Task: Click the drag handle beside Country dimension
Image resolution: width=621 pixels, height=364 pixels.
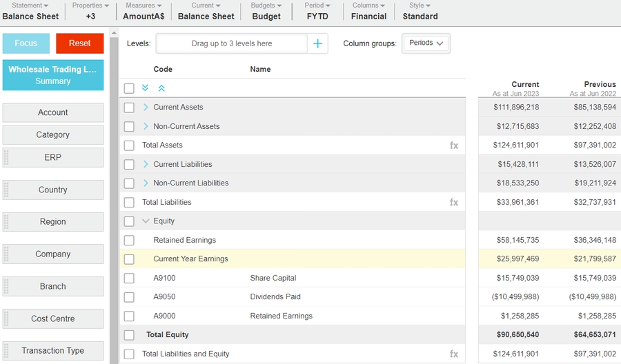Action: 6,190
